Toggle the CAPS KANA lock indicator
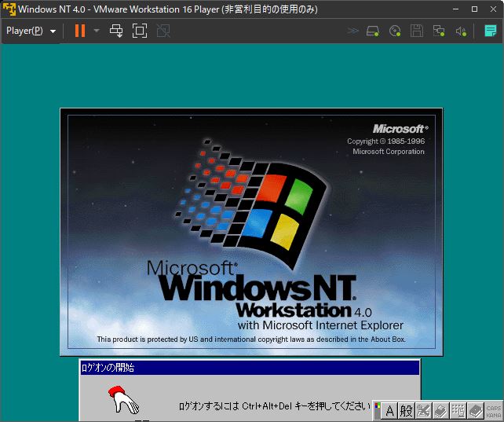The image size is (504, 422). point(493,411)
